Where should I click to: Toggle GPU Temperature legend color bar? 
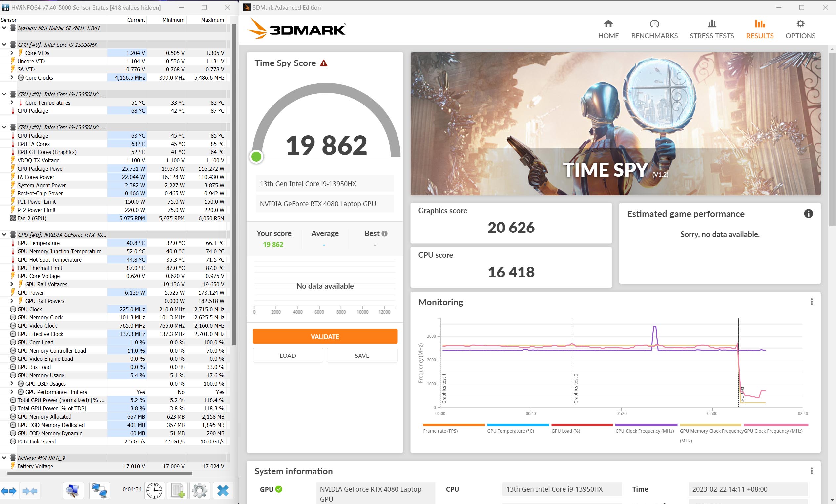click(x=518, y=425)
